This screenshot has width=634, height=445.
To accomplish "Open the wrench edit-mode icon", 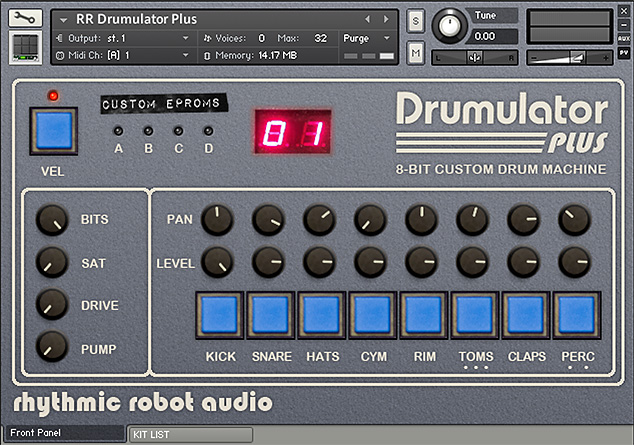I will (x=22, y=18).
